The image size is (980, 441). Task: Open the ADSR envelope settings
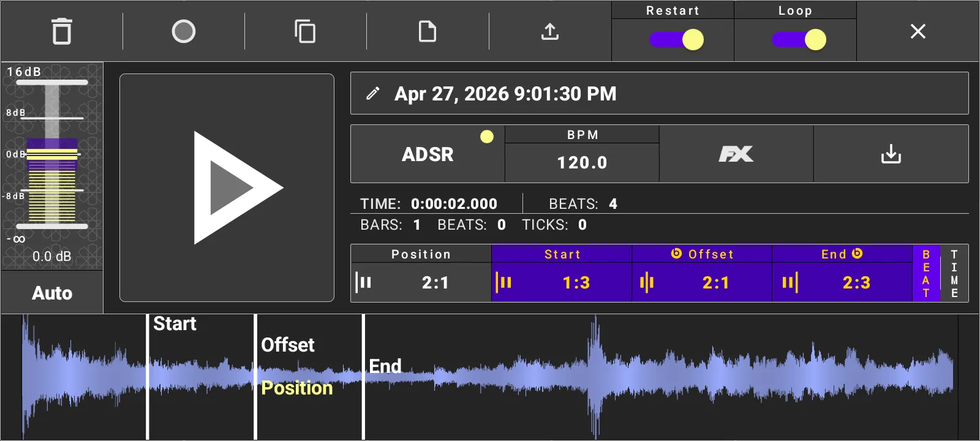click(x=428, y=154)
